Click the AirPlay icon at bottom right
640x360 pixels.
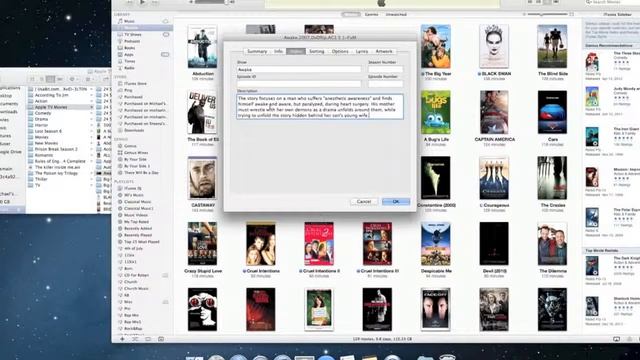point(617,339)
